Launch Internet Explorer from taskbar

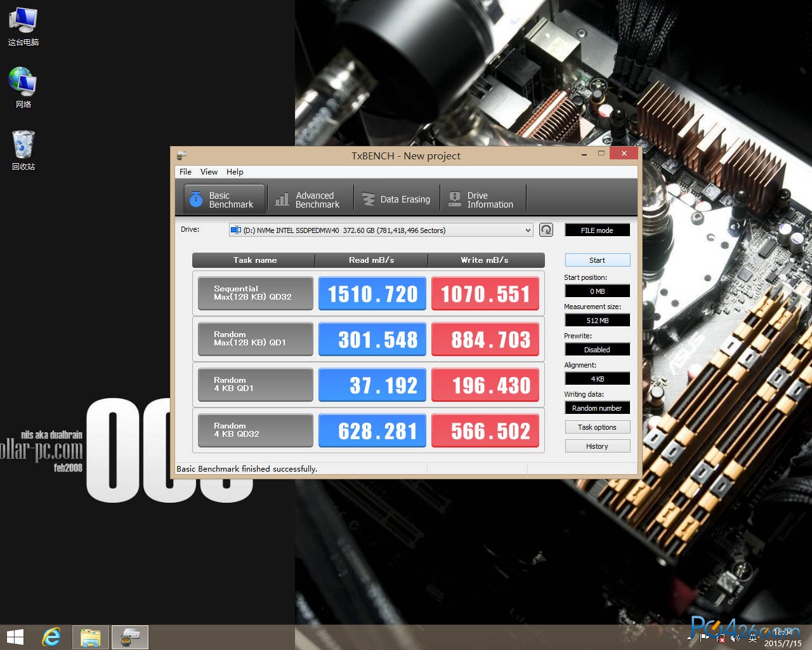51,637
